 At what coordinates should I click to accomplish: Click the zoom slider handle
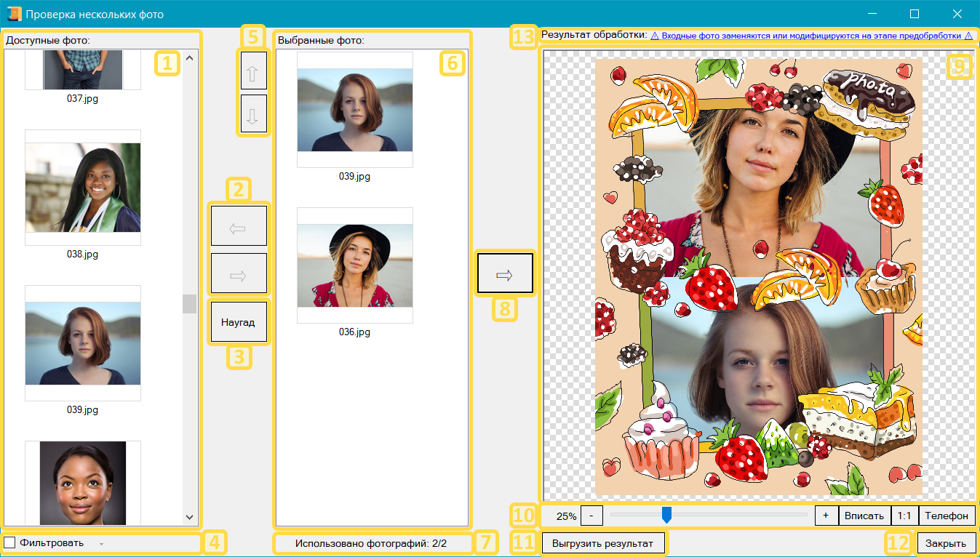666,516
